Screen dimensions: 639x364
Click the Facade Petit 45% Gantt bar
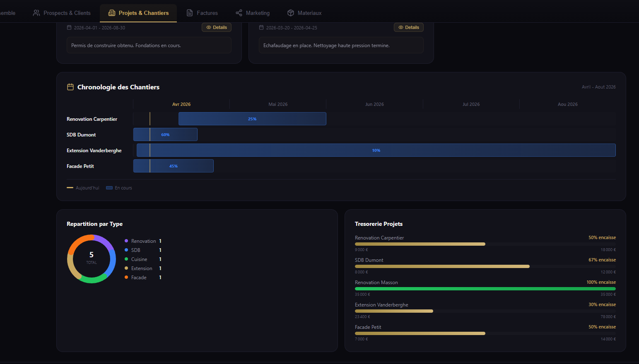click(x=173, y=166)
